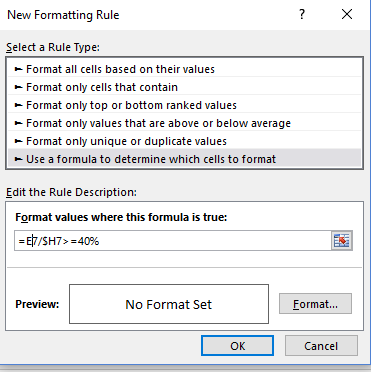This screenshot has width=371, height=372.
Task: Click the collapse dialog range selector icon
Action: pyautogui.click(x=342, y=240)
